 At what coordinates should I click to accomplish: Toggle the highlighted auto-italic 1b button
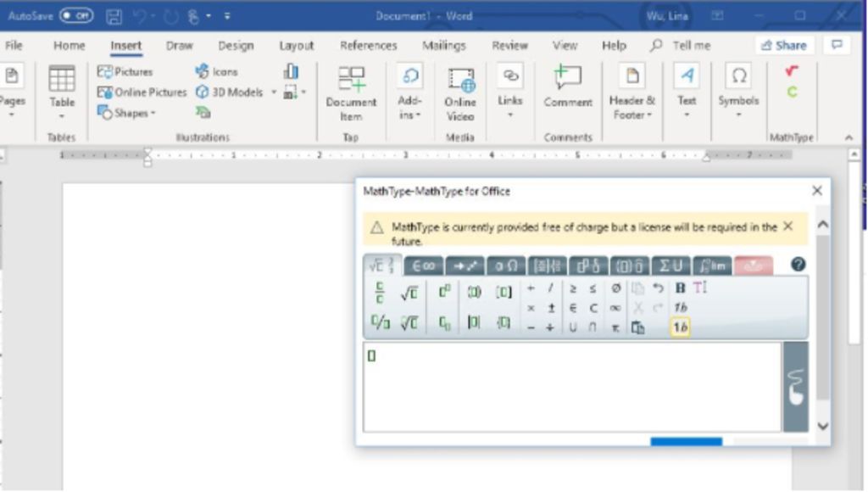click(x=680, y=327)
